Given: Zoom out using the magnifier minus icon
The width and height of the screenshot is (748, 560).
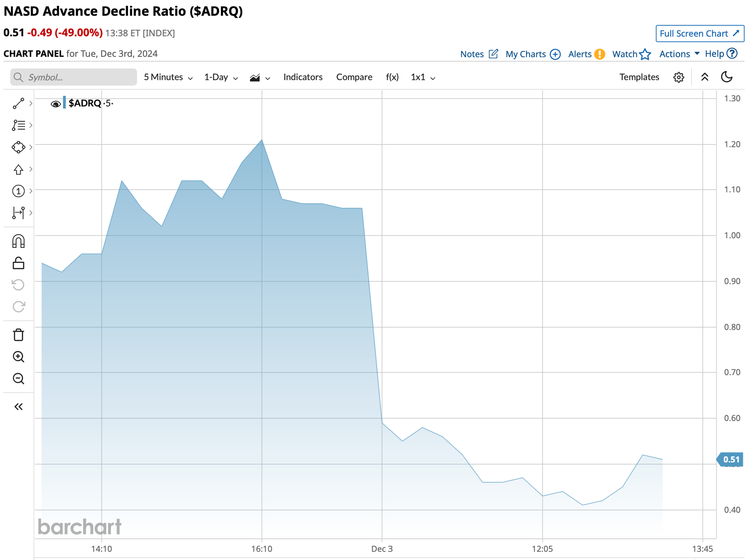Looking at the screenshot, I should 18,379.
